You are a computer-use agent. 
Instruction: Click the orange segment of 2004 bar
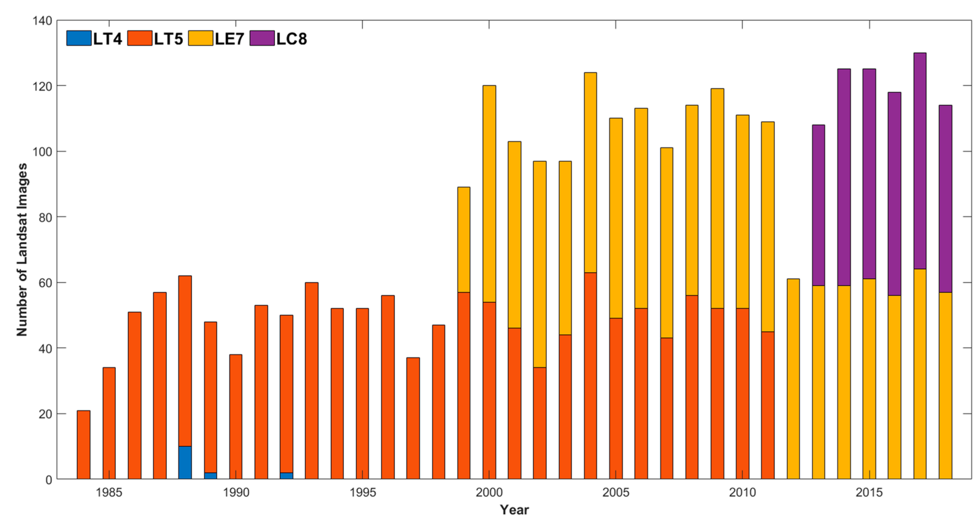[590, 376]
